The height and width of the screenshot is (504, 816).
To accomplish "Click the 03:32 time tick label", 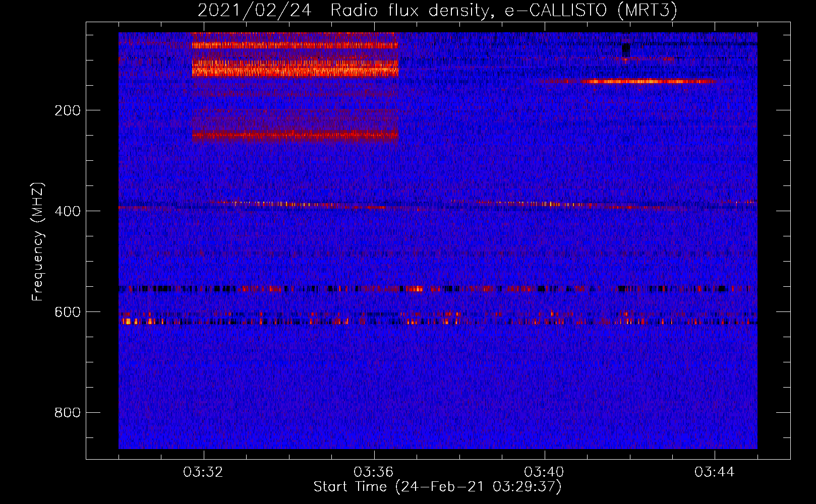I will (203, 472).
